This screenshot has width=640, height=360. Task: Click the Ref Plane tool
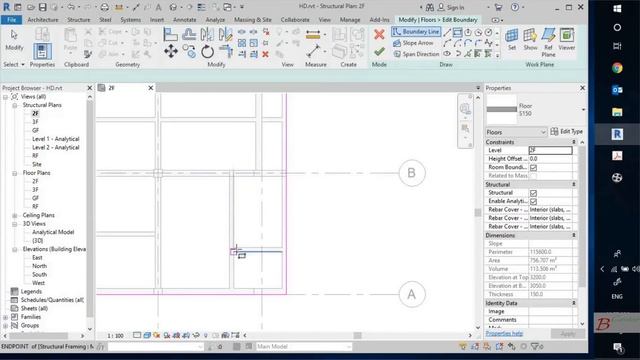[x=548, y=42]
